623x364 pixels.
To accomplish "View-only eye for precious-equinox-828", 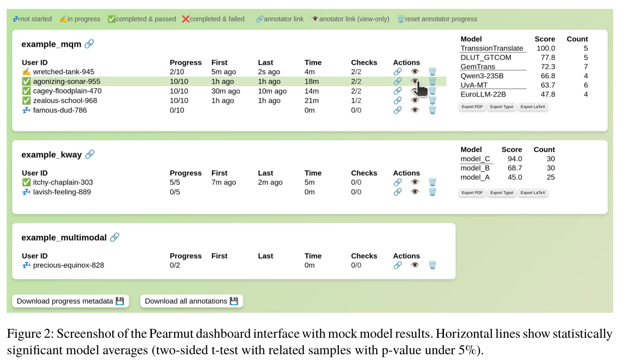I will point(415,265).
